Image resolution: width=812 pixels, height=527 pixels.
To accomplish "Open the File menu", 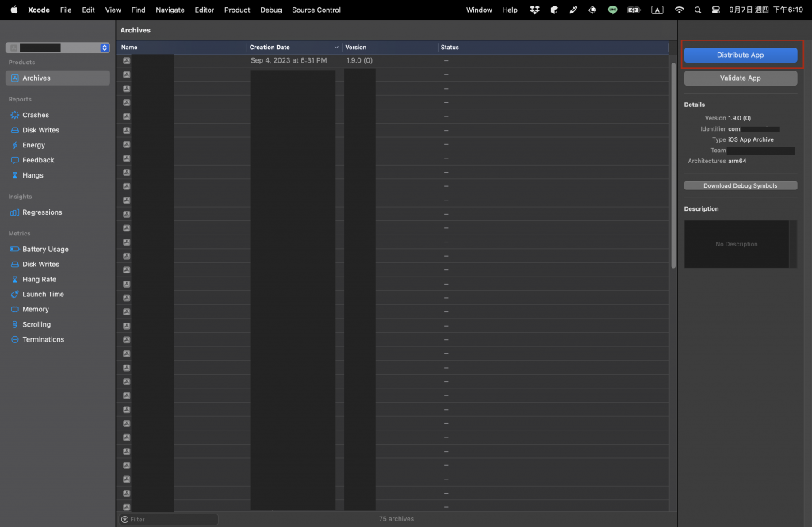I will coord(66,10).
